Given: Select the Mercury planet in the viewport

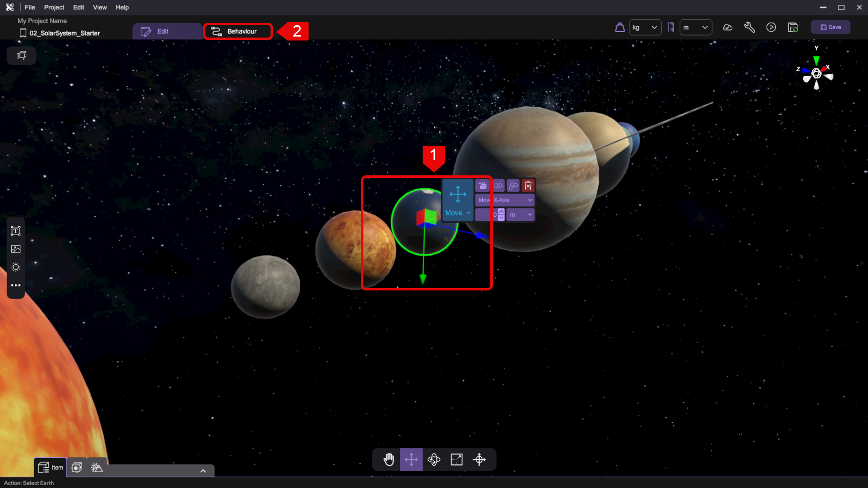Looking at the screenshot, I should 266,286.
